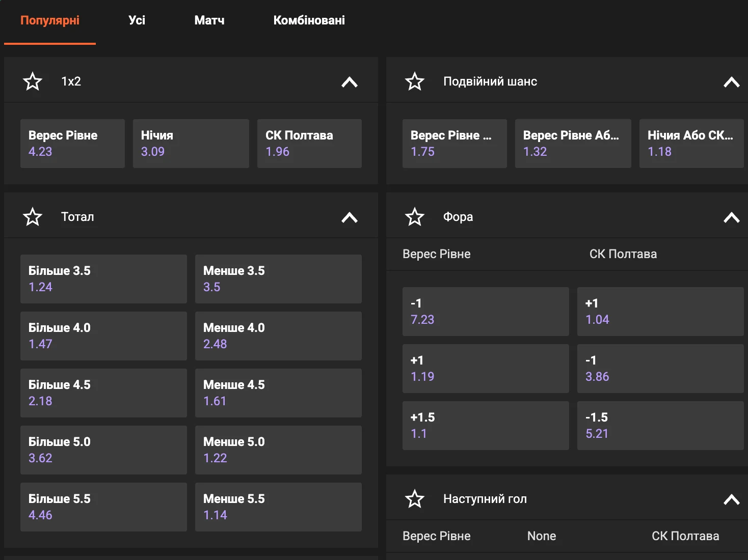Bet on Верес Рівне win at 4.23

click(x=72, y=144)
